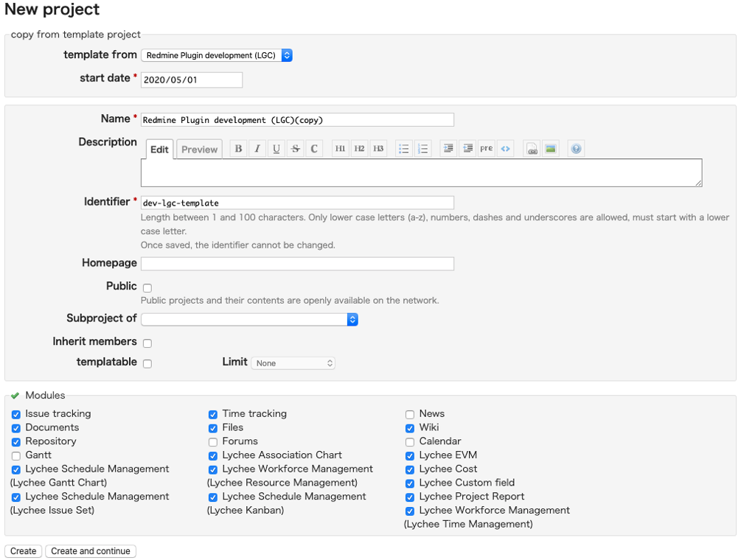Switch to the Preview tab
Screen dimensions: 755x560
199,150
